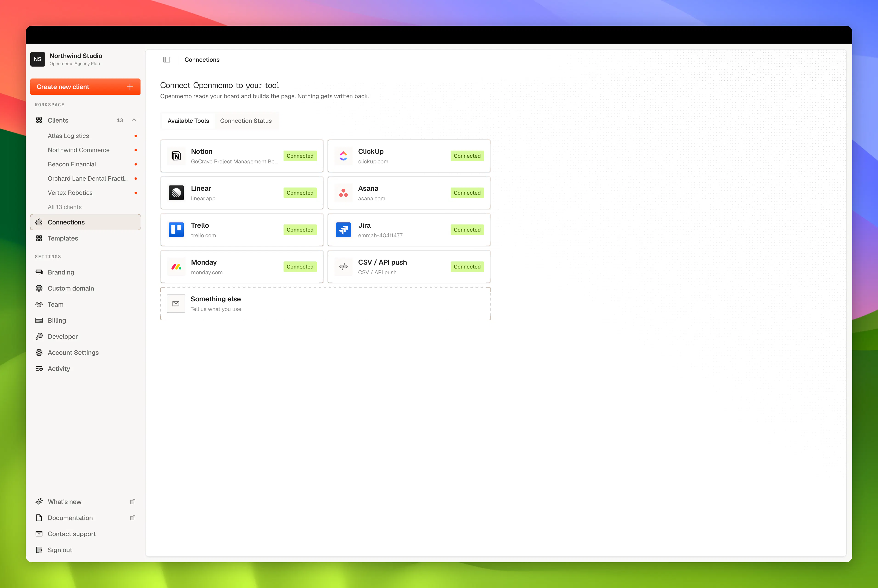Click Monday's Connected badge
The width and height of the screenshot is (878, 588).
pyautogui.click(x=300, y=267)
